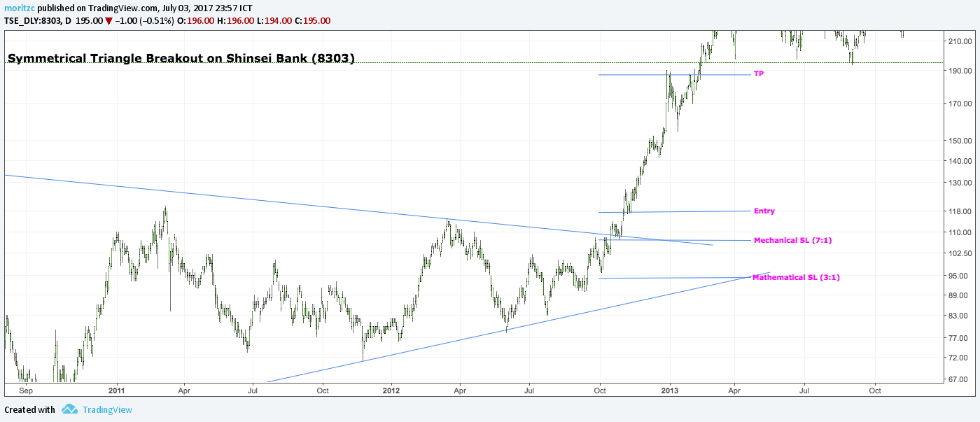Click the 2013 year label on time axis

pyautogui.click(x=670, y=391)
